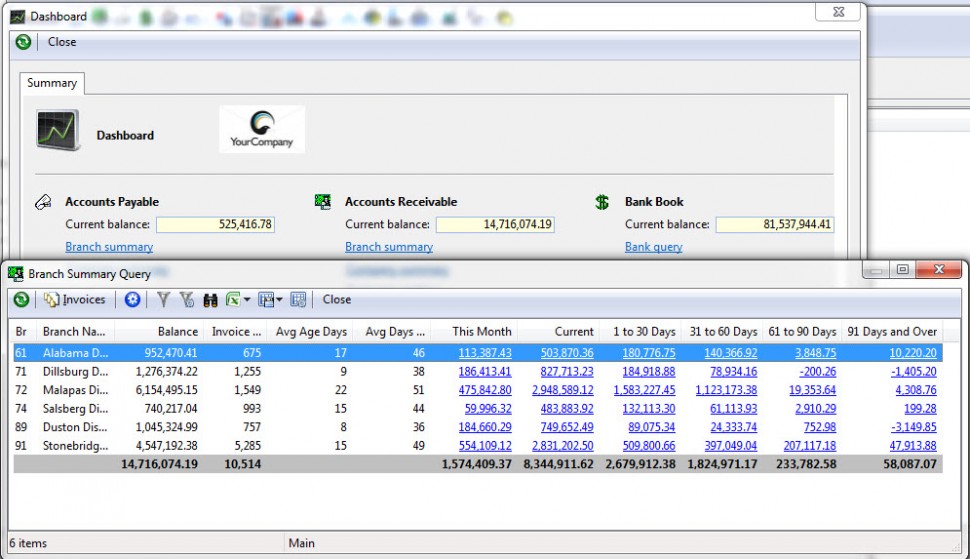Click the large Dashboard chart icon
Screen dimensions: 970x559
(x=58, y=130)
